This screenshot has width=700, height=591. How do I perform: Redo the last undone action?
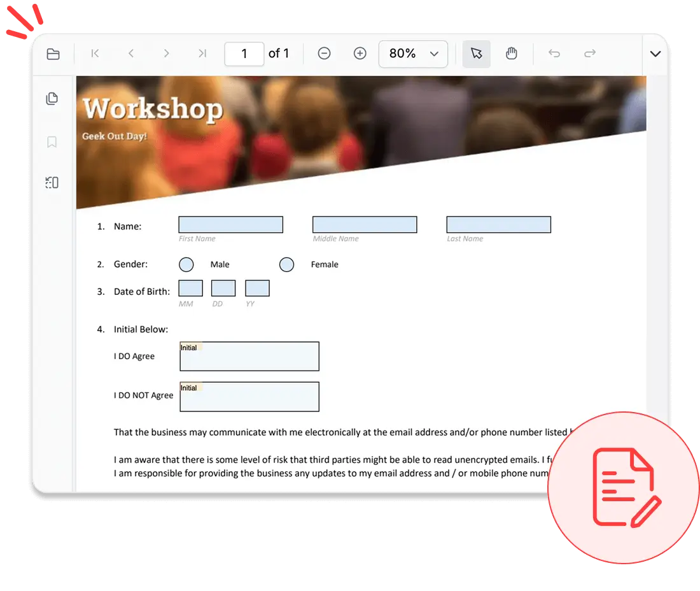[589, 53]
